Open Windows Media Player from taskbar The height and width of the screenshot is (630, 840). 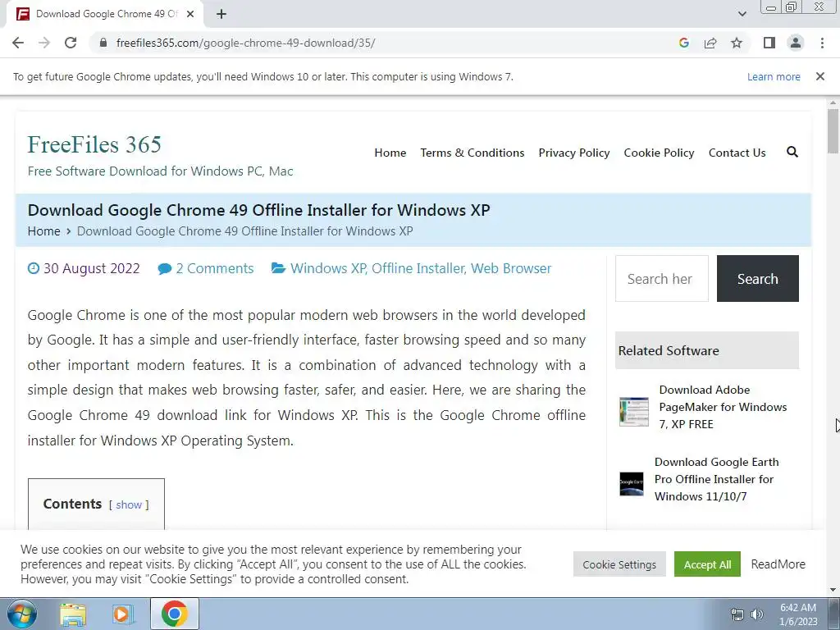point(123,614)
